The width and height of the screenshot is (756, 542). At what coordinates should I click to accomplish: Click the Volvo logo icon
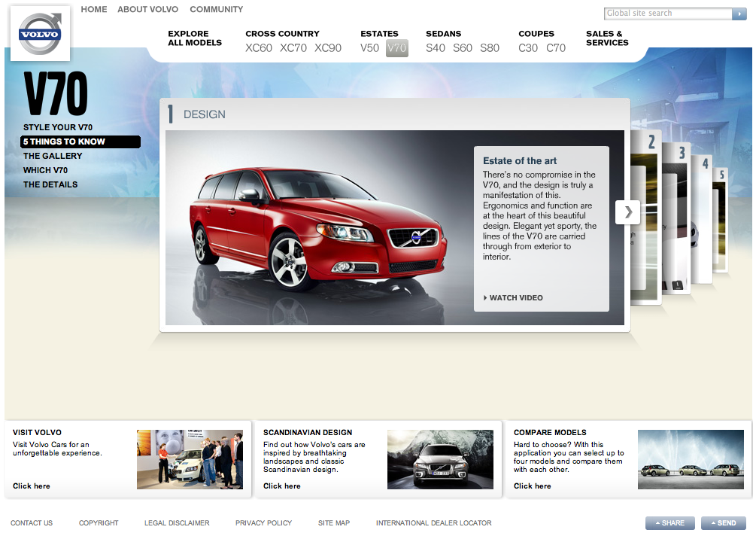pos(40,34)
